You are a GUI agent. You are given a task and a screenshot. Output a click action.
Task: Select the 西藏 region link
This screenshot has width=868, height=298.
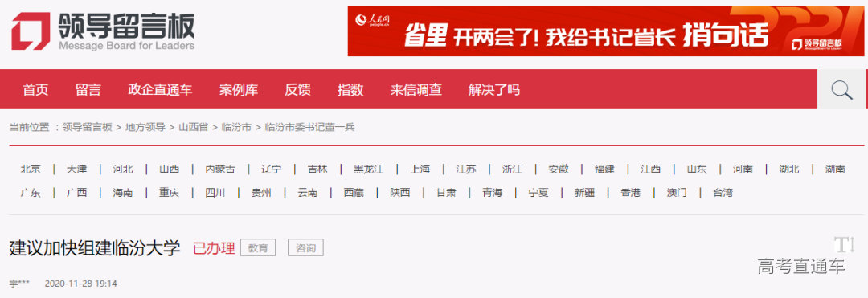coord(354,193)
